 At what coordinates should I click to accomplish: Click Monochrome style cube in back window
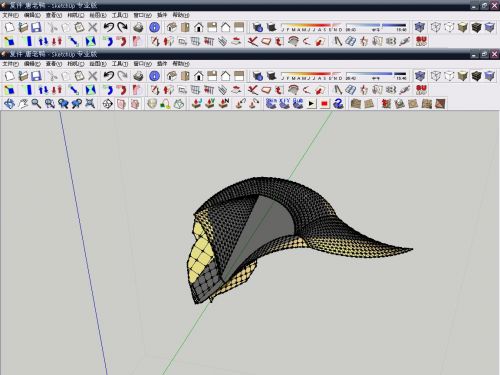pyautogui.click(x=490, y=27)
